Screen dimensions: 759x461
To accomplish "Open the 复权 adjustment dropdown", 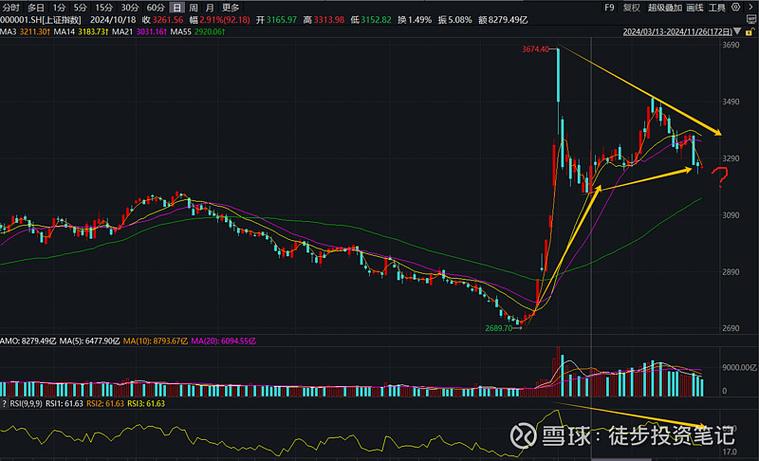I will pos(632,7).
